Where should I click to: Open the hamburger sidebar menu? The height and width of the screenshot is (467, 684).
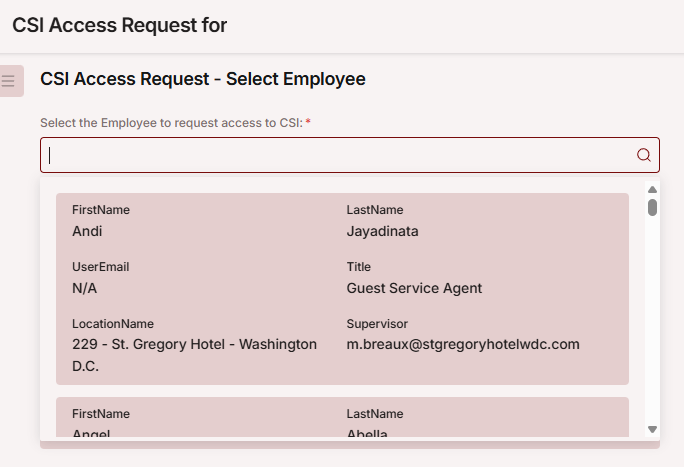click(x=9, y=81)
